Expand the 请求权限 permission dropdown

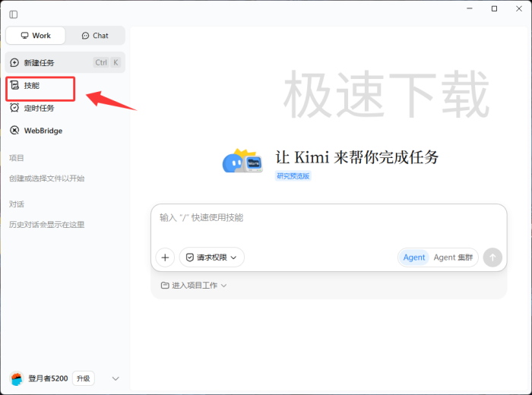point(212,258)
